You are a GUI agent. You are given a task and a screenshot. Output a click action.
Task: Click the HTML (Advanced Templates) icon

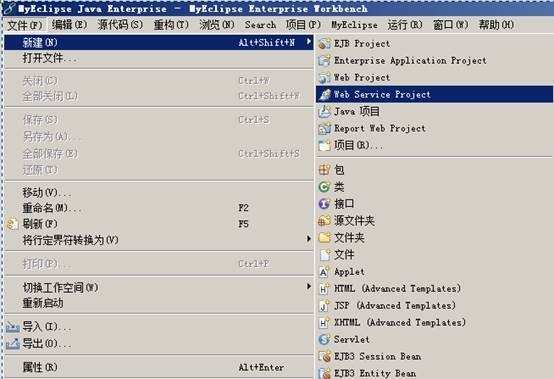point(324,289)
